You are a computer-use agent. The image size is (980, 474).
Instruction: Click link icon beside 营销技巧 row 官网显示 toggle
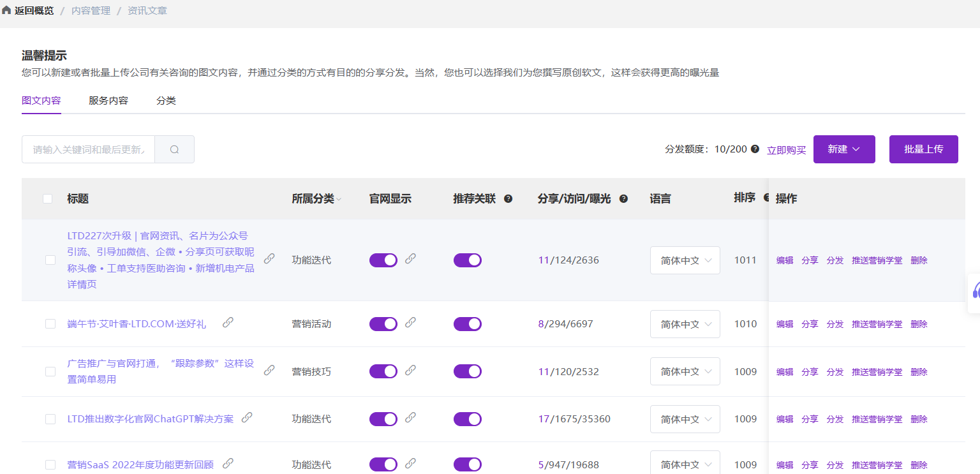pyautogui.click(x=411, y=370)
